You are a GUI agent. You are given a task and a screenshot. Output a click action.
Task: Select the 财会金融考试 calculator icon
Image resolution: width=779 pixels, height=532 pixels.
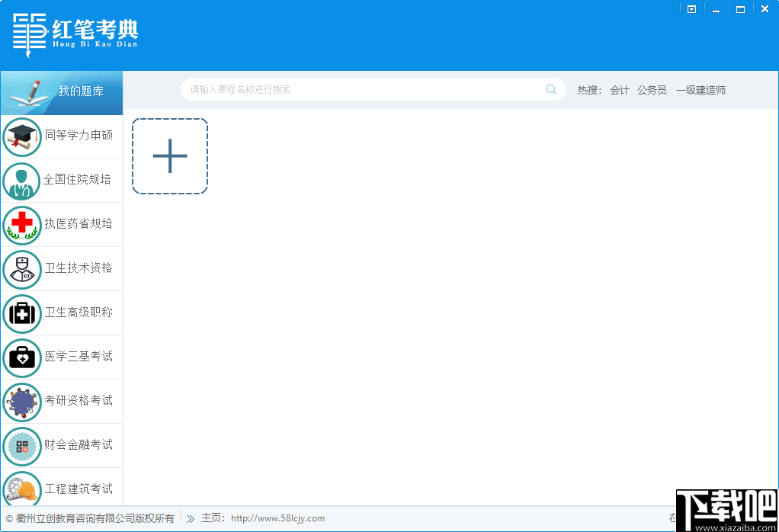coord(21,446)
